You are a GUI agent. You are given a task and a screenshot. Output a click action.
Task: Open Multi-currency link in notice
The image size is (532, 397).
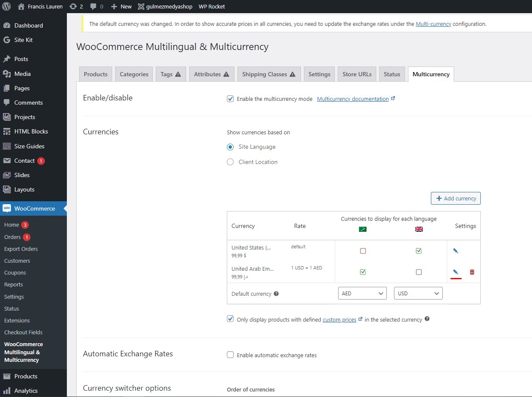pos(433,24)
